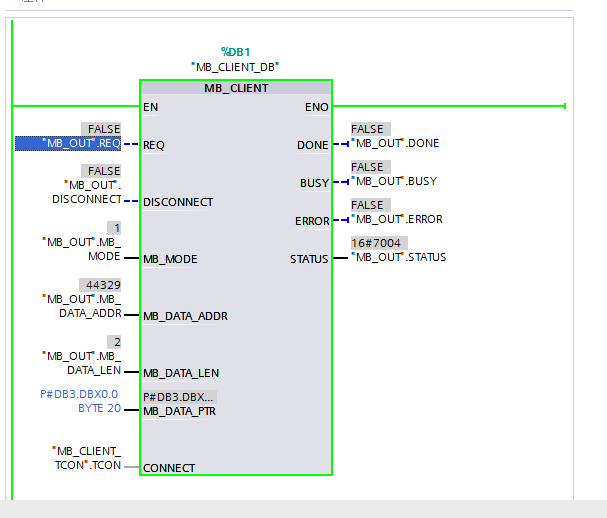The height and width of the screenshot is (518, 607).
Task: Click the status value 16#7004
Action: point(379,243)
